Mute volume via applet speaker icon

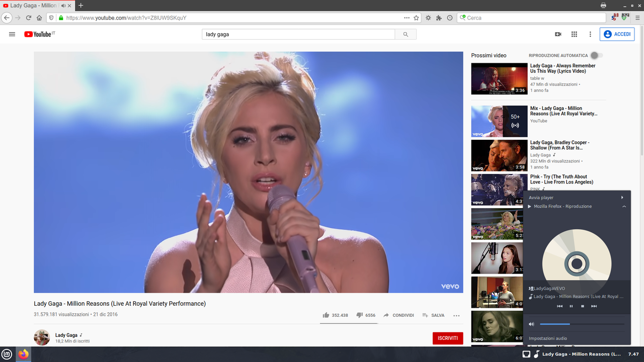(x=531, y=324)
